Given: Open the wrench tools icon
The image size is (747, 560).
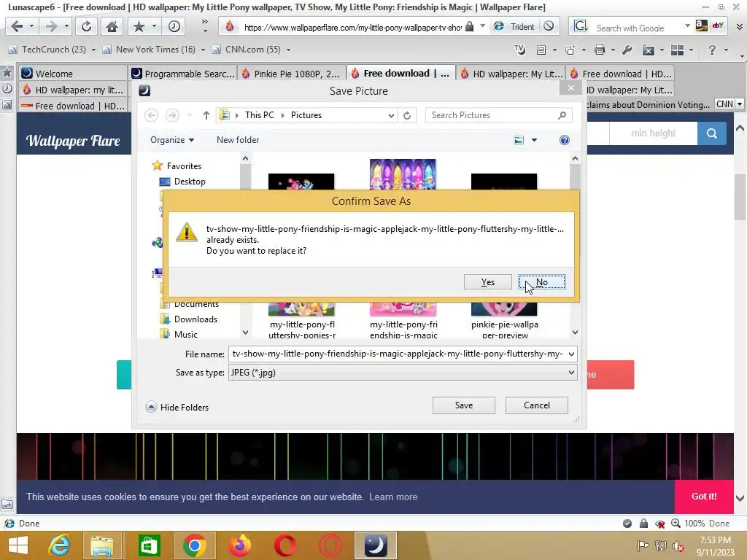Looking at the screenshot, I should [x=627, y=50].
